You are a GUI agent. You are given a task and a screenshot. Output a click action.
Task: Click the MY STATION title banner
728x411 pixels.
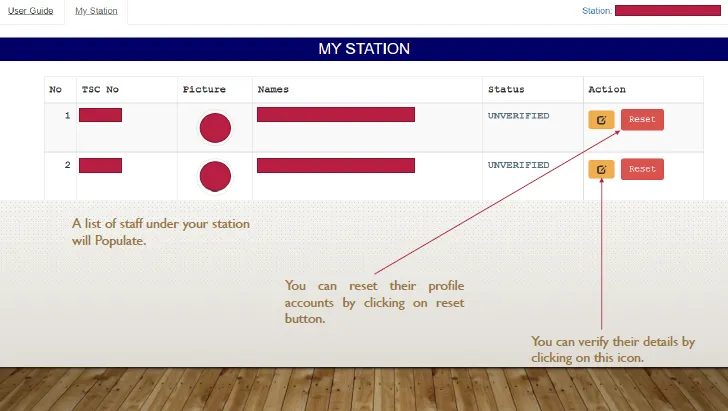click(x=364, y=49)
